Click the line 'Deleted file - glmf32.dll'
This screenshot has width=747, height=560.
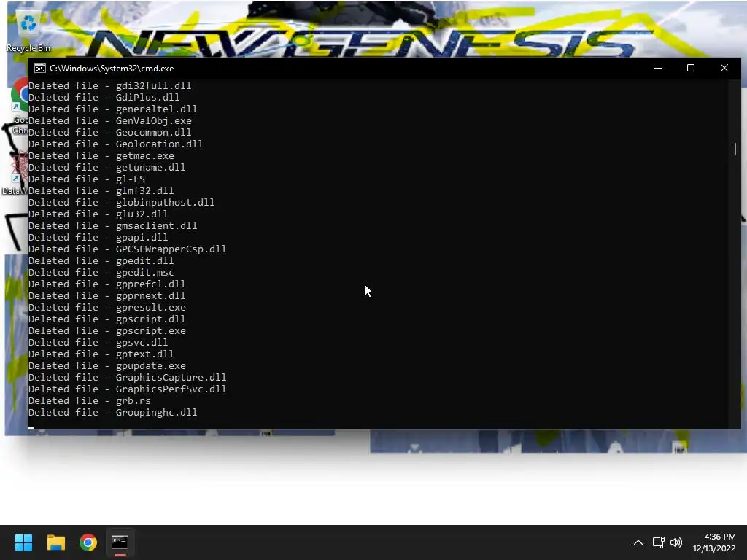(x=101, y=190)
